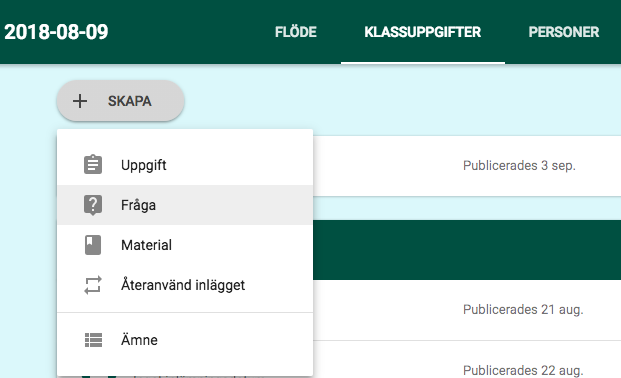
Task: Open the Skapa create button
Action: (121, 101)
